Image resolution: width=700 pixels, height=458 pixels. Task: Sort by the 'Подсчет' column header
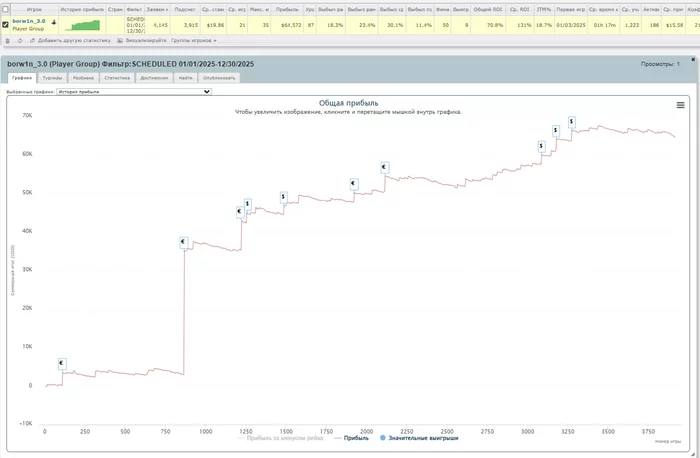tap(185, 9)
